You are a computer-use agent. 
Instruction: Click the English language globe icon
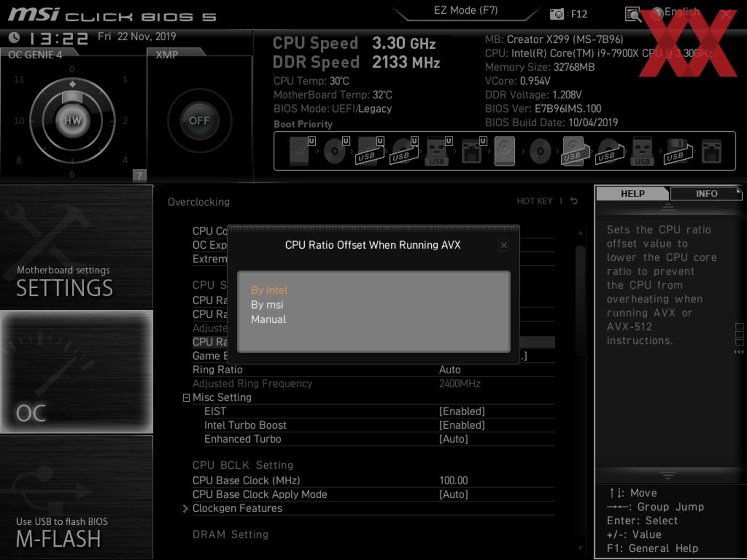coord(656,13)
